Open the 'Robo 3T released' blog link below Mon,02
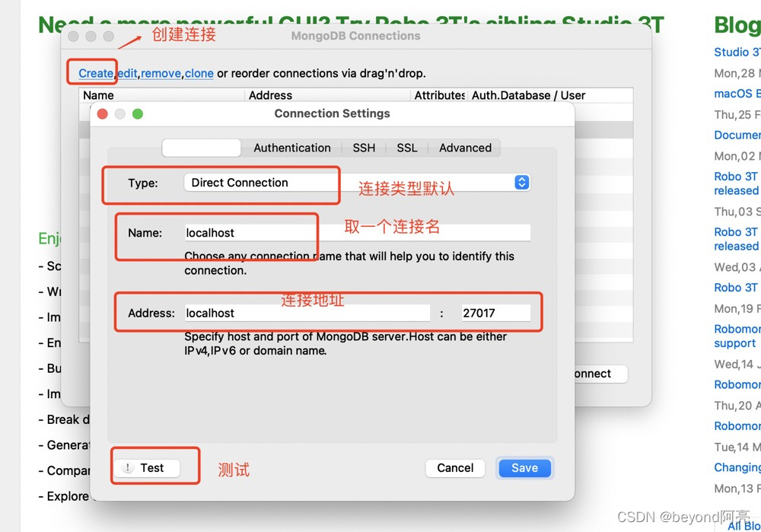 click(737, 183)
